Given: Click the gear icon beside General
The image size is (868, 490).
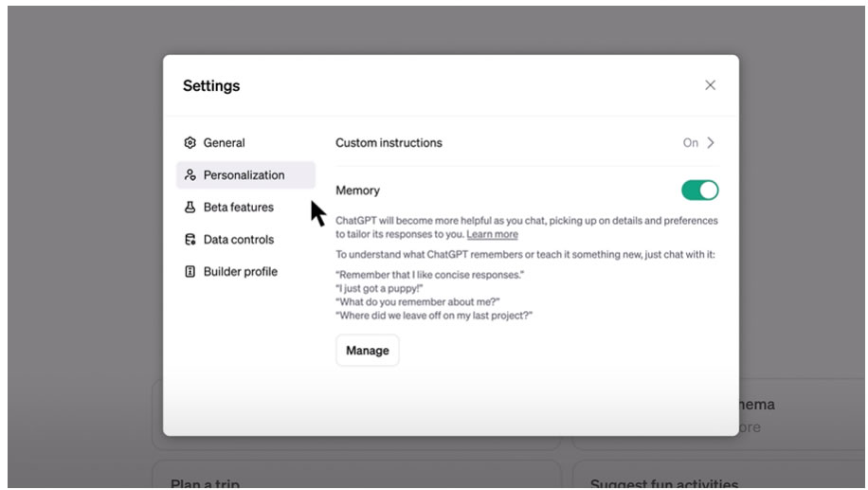Looking at the screenshot, I should click(190, 143).
